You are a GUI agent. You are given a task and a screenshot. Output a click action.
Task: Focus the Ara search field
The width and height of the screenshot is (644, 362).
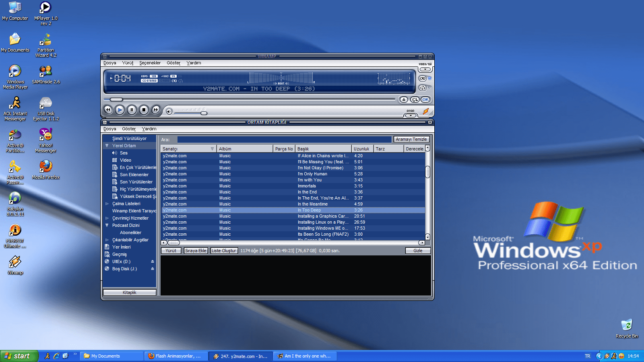click(x=284, y=140)
